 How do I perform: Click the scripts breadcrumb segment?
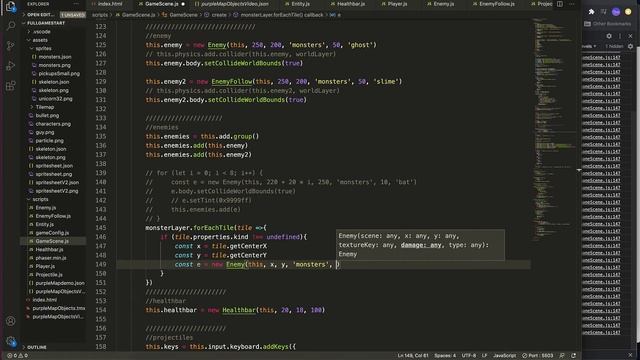pos(100,15)
